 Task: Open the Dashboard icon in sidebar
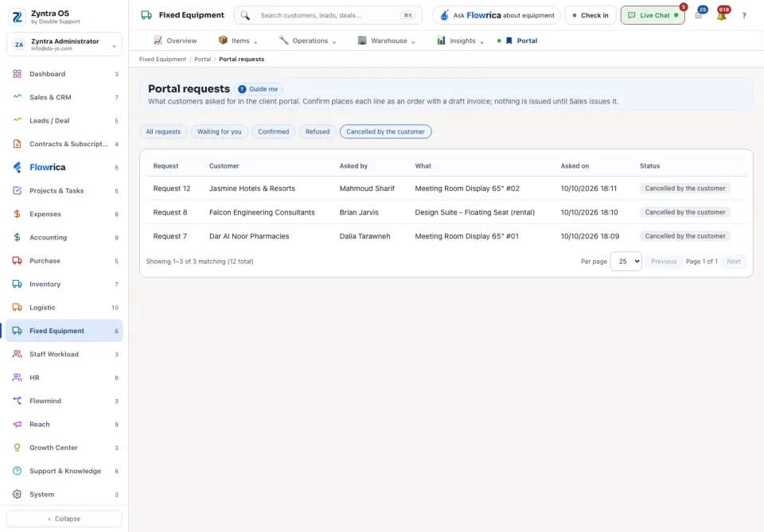[17, 74]
